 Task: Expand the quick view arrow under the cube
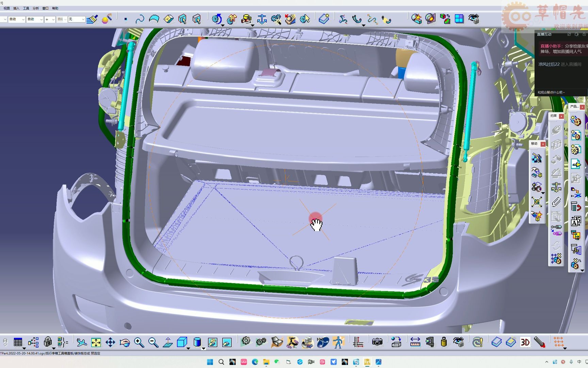click(x=188, y=348)
